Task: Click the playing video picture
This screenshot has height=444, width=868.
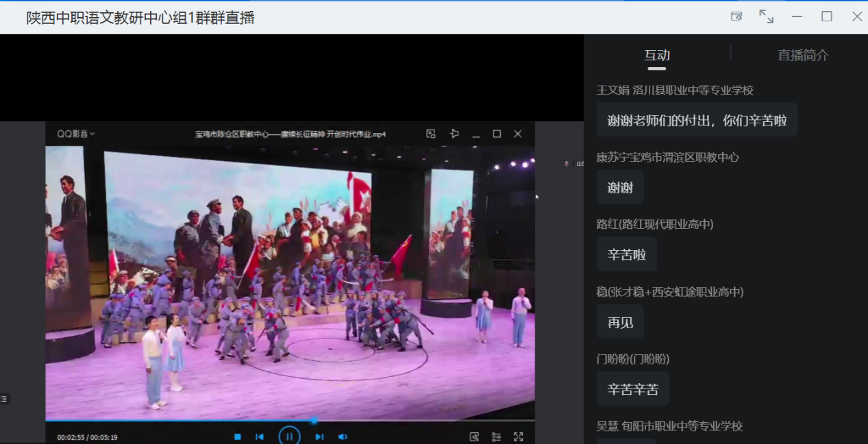Action: (290, 281)
